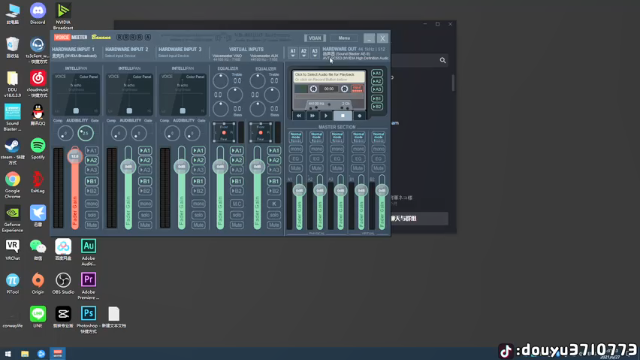The height and width of the screenshot is (360, 640).
Task: Enable solo on Hardware Input 2
Action: click(145, 214)
